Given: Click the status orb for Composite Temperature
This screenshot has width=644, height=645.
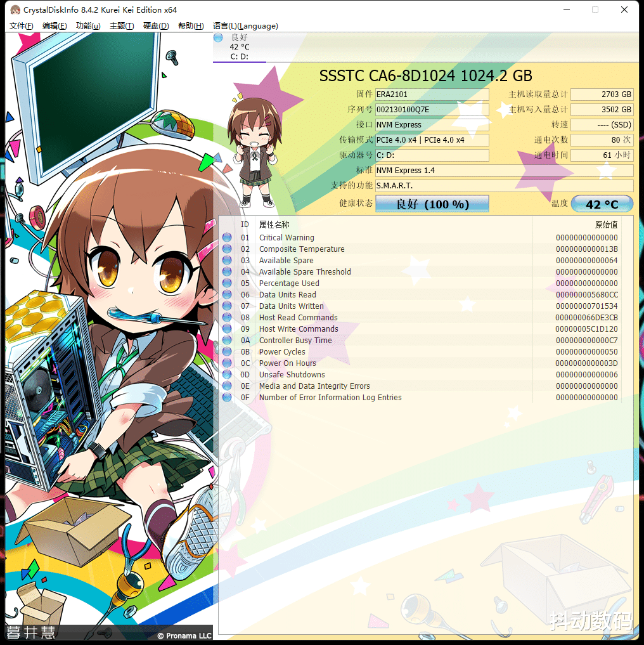Looking at the screenshot, I should coord(227,249).
